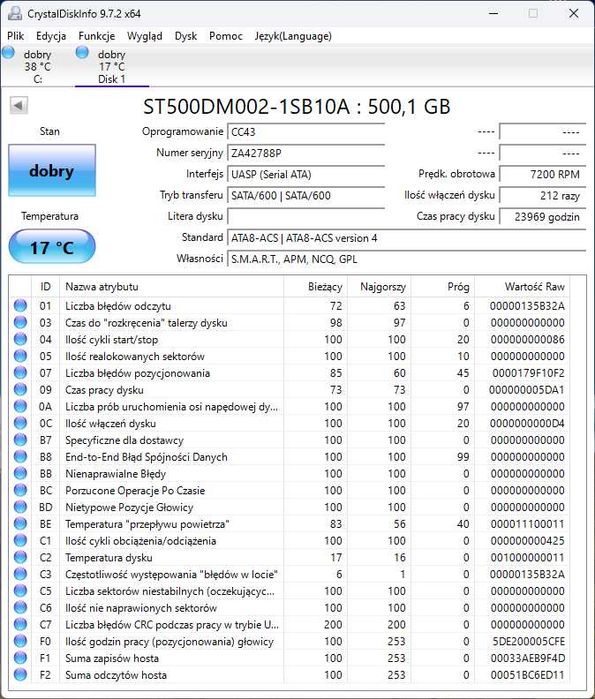Open the Edycja menu

point(51,36)
